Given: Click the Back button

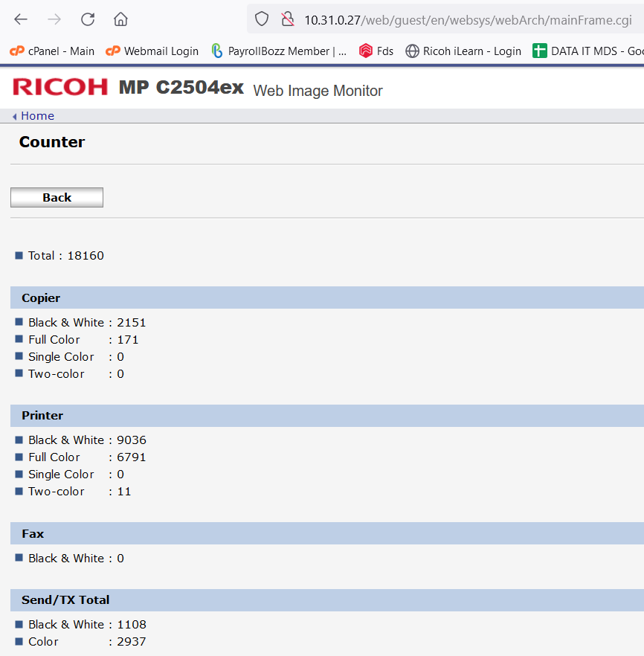Looking at the screenshot, I should click(x=57, y=198).
